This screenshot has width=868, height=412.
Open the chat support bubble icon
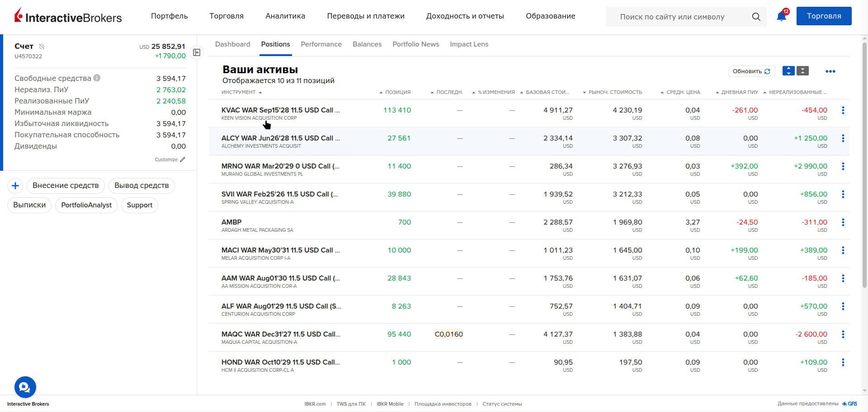point(25,387)
